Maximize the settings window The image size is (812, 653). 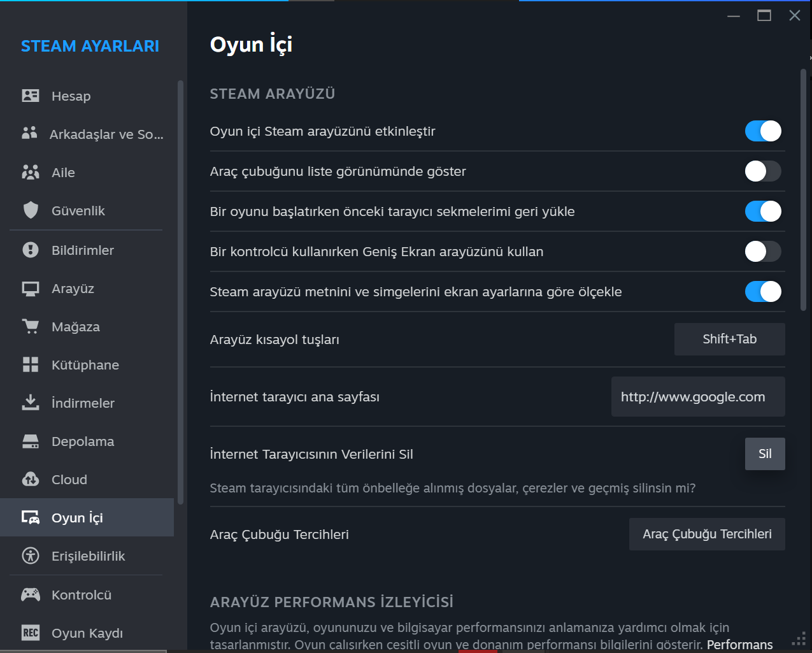[x=764, y=15]
